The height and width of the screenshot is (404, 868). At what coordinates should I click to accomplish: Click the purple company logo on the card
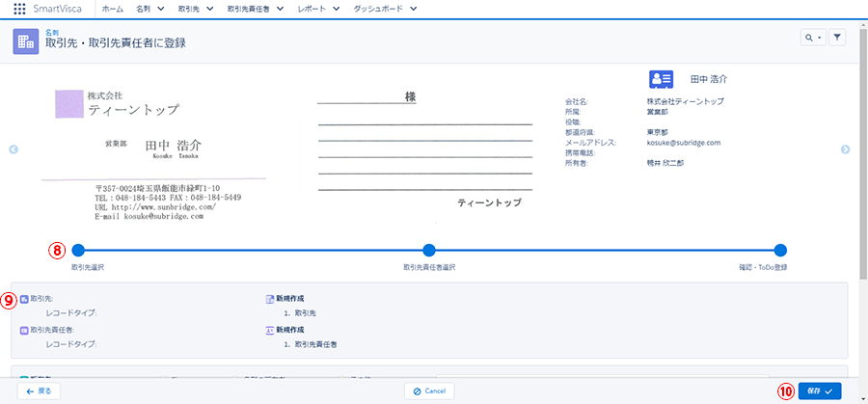69,104
